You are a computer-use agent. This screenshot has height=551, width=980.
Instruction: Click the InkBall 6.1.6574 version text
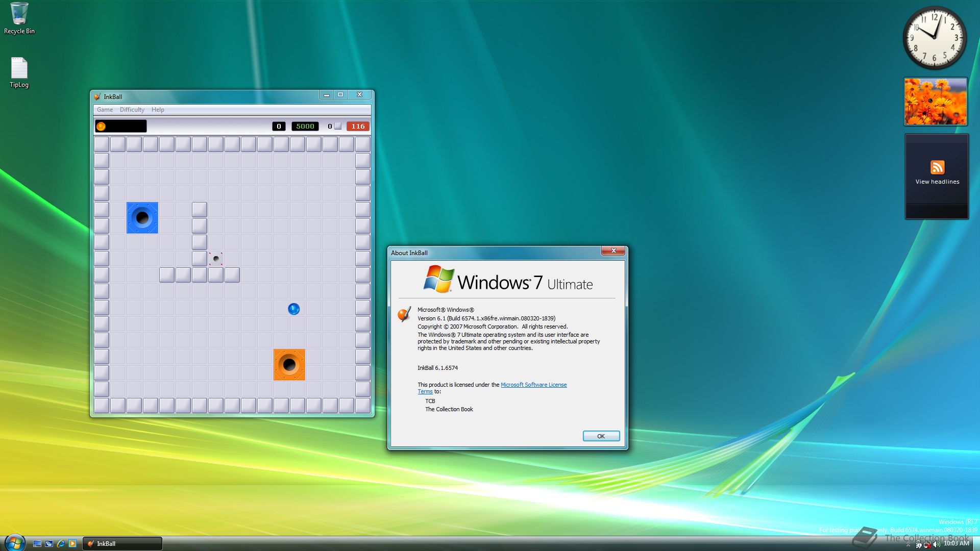437,368
